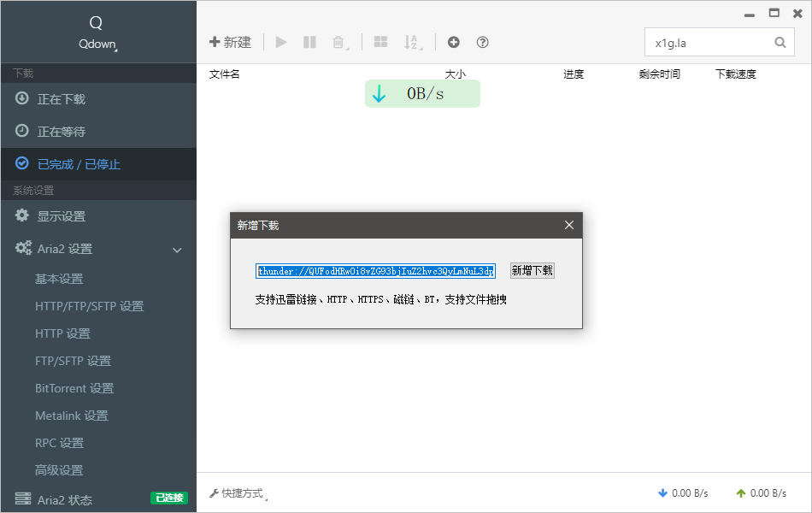This screenshot has width=812, height=513.
Task: Click the start (play) task icon
Action: tap(280, 42)
